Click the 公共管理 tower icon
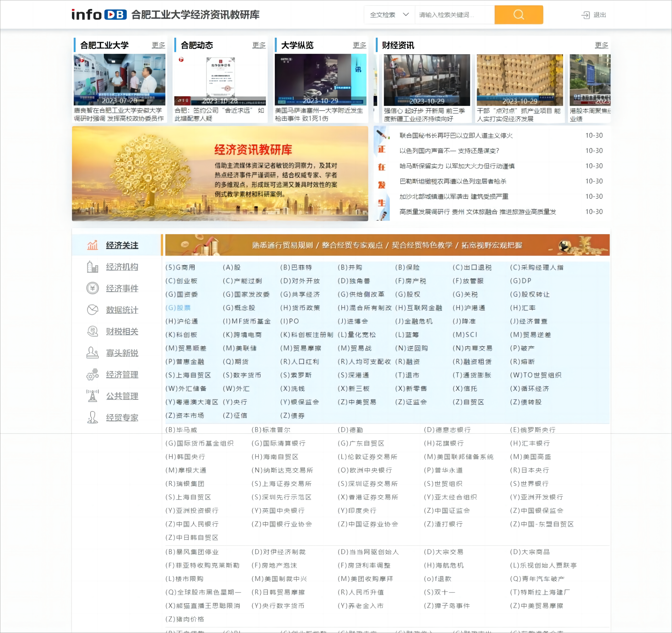The width and height of the screenshot is (672, 633). click(x=92, y=396)
